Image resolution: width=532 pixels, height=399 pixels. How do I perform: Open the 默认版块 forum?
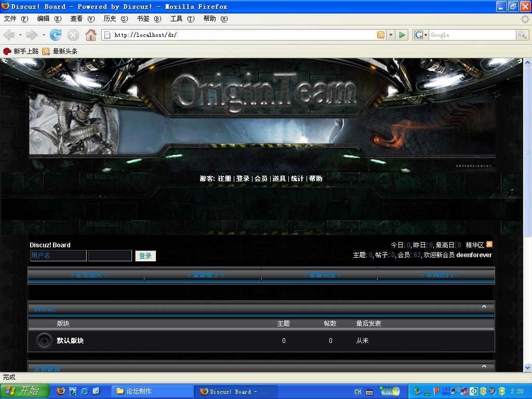(70, 341)
